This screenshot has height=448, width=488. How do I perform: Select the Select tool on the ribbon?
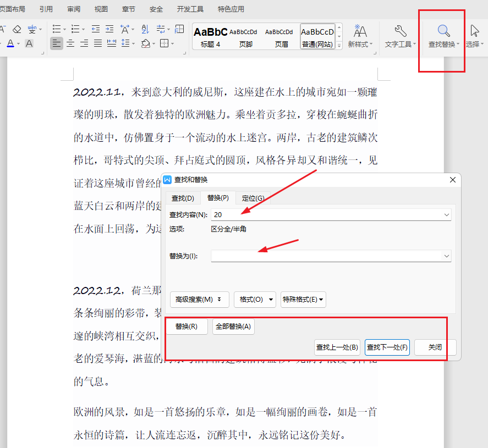474,34
